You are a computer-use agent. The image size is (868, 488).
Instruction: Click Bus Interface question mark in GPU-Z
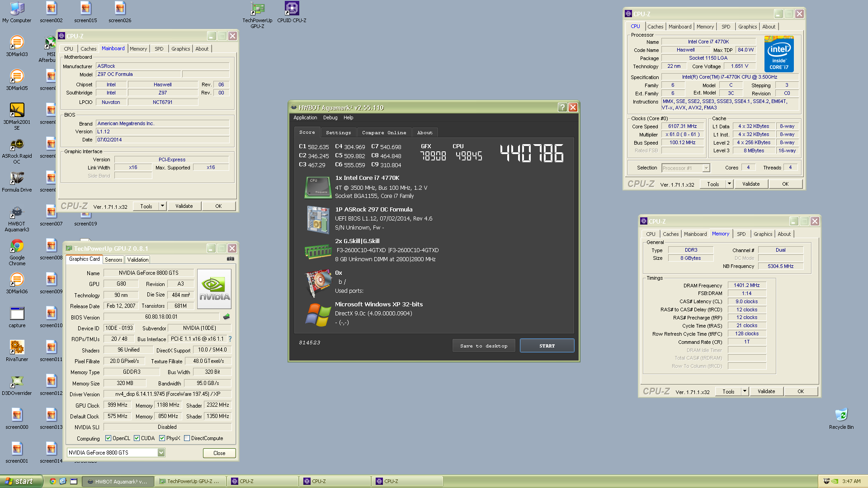click(230, 339)
